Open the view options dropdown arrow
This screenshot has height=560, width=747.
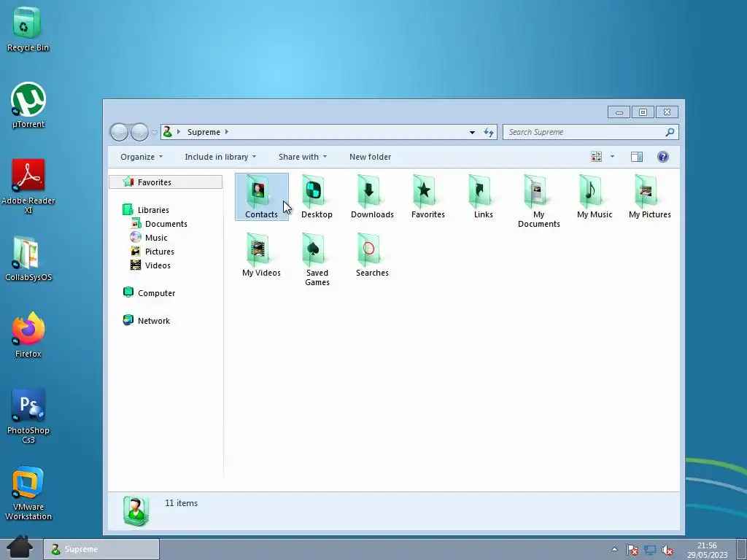coord(612,157)
